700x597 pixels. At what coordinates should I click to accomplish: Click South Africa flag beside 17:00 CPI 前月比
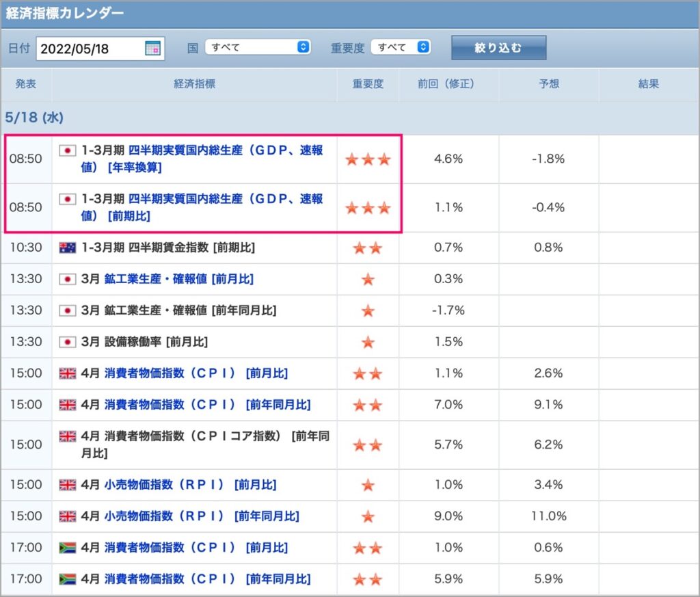coord(68,548)
